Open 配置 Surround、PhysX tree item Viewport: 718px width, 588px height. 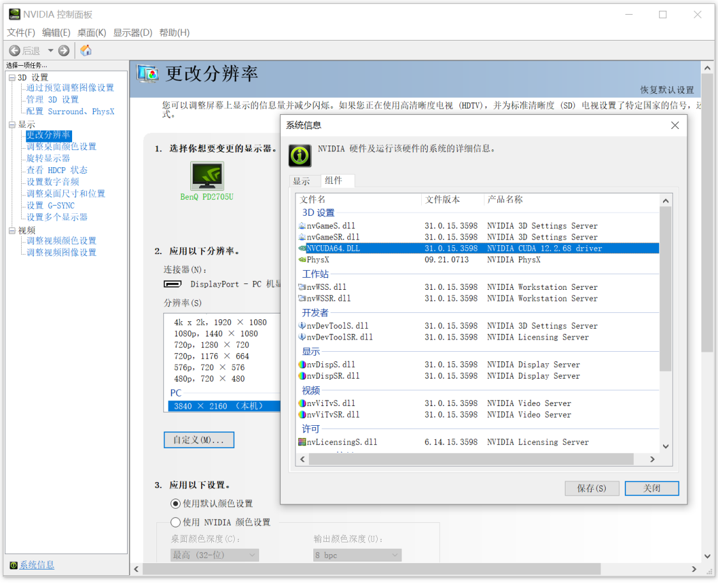coord(70,112)
